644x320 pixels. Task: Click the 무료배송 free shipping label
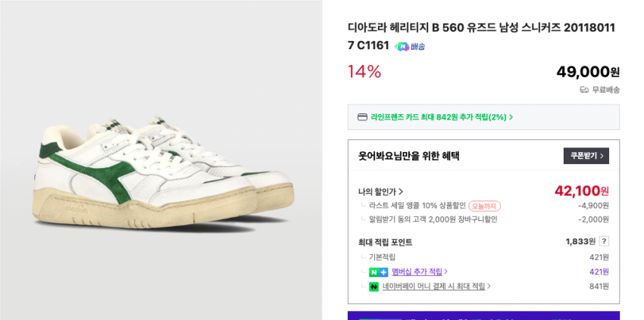pyautogui.click(x=605, y=89)
